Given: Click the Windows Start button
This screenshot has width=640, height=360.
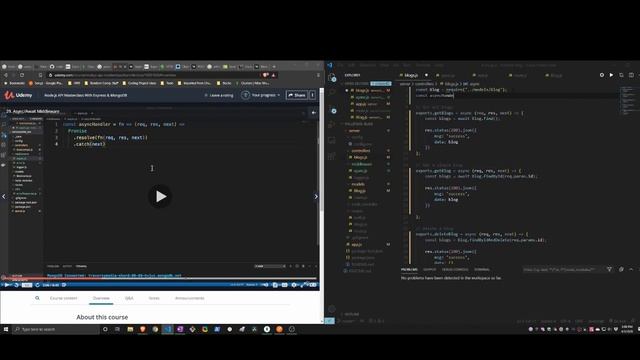Looking at the screenshot, I should click(x=6, y=329).
